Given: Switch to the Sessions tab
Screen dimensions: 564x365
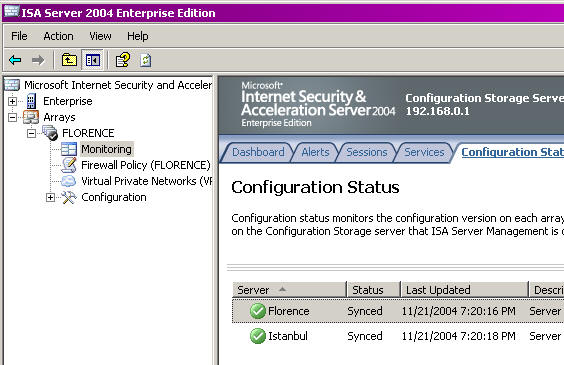Looking at the screenshot, I should coord(367,152).
